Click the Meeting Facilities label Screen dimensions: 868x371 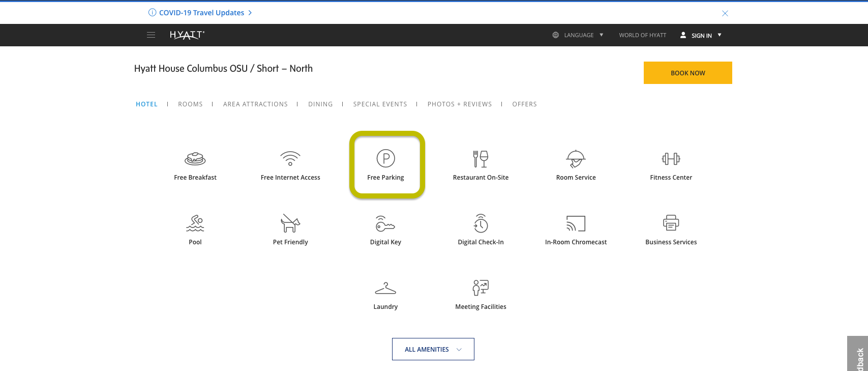tap(481, 307)
